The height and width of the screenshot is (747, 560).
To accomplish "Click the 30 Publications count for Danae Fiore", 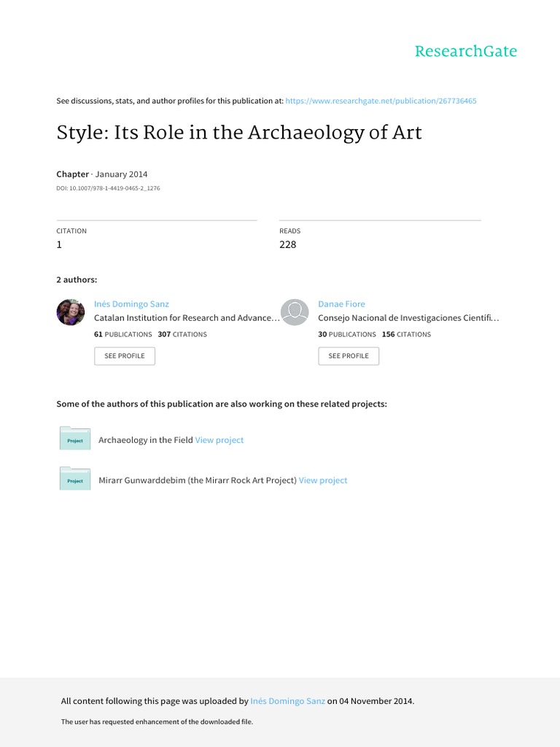I will [x=347, y=334].
